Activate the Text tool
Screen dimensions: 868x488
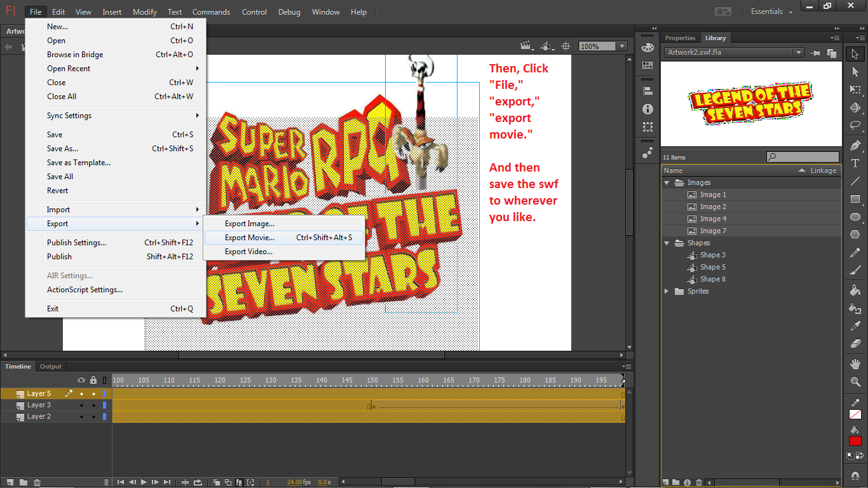coord(855,163)
